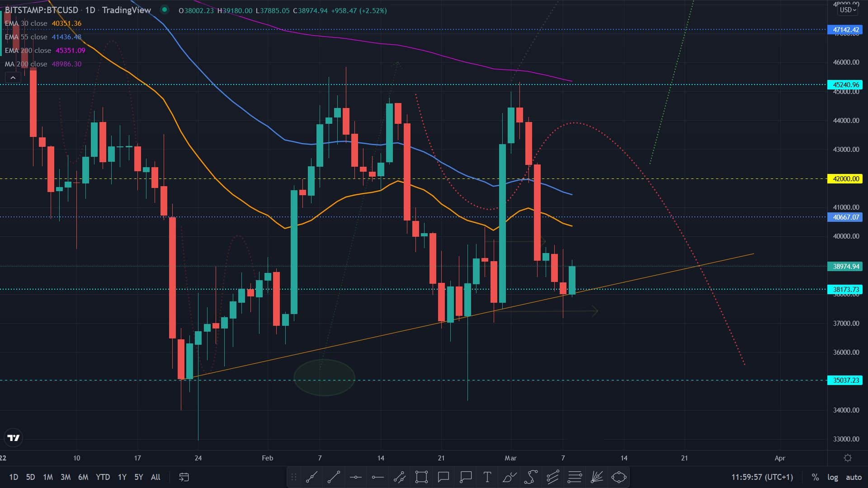
Task: Select the EMA 30 close indicator legend
Action: click(x=26, y=23)
